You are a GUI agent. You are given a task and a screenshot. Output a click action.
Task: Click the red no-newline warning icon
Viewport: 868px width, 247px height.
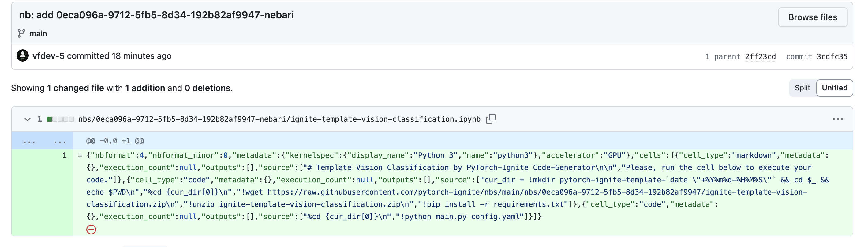(x=91, y=230)
